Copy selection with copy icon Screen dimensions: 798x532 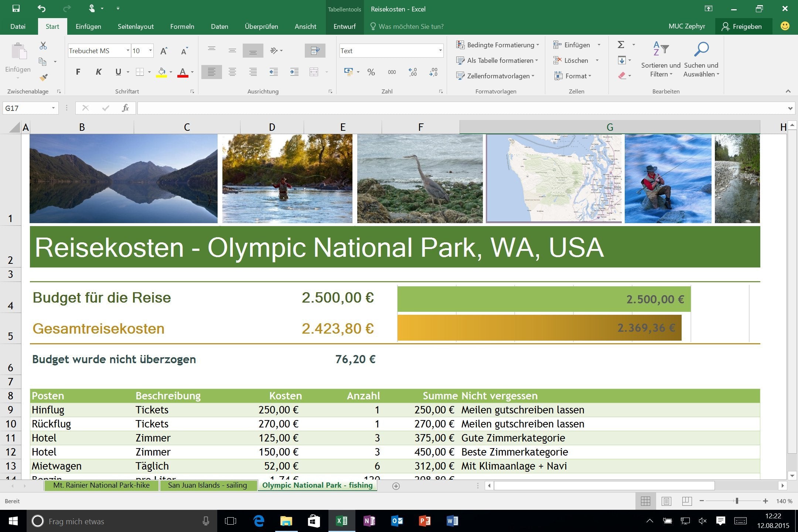(x=43, y=62)
